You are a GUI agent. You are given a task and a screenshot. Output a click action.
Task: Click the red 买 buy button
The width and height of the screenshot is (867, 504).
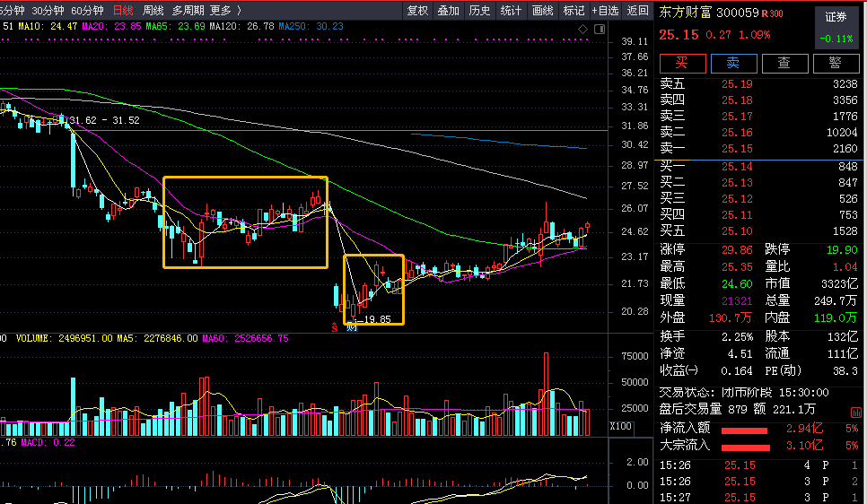(682, 63)
